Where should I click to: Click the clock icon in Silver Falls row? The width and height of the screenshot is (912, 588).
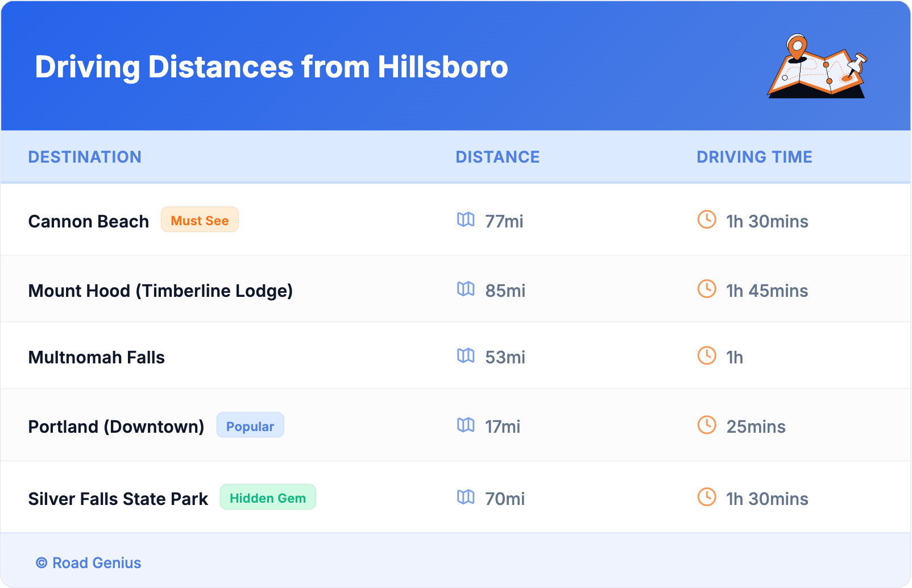pyautogui.click(x=707, y=497)
